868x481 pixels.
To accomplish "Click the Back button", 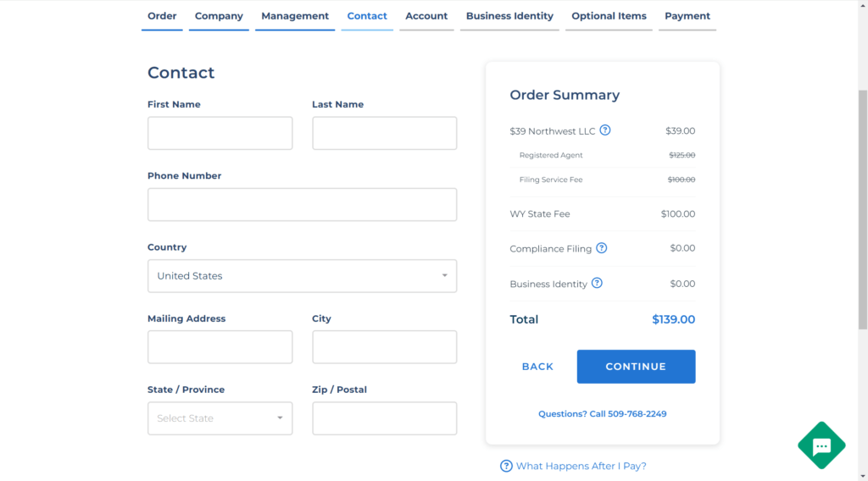I will [537, 367].
